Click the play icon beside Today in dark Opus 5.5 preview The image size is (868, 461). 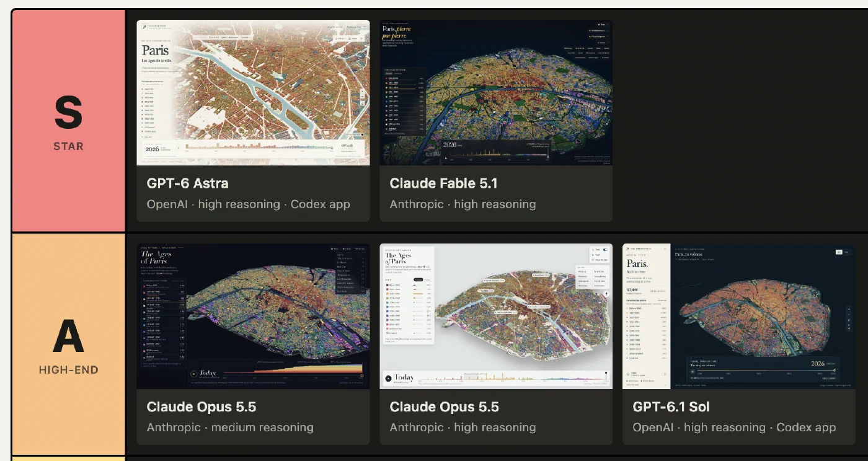tap(193, 374)
